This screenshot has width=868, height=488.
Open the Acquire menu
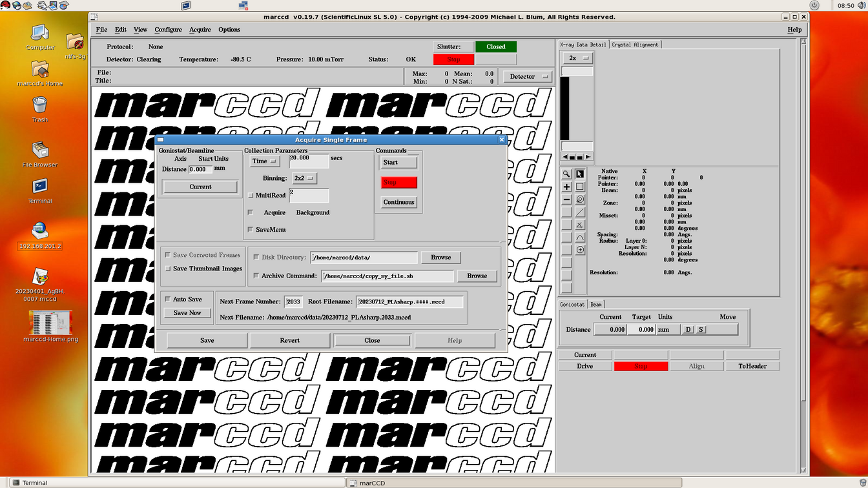click(x=200, y=30)
